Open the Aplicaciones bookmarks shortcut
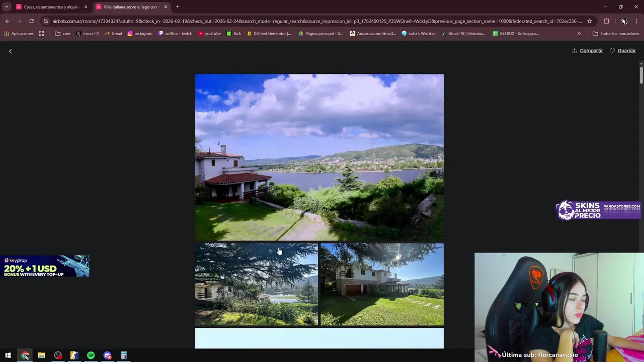 (19, 34)
